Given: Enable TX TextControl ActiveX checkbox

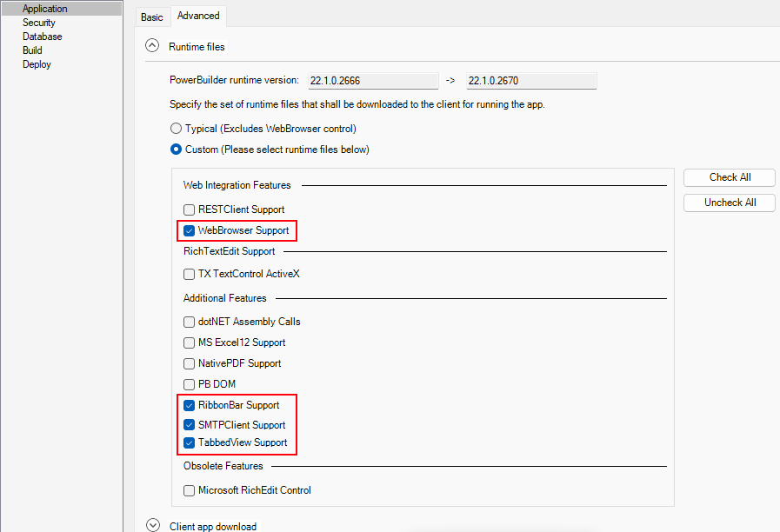Looking at the screenshot, I should click(189, 274).
